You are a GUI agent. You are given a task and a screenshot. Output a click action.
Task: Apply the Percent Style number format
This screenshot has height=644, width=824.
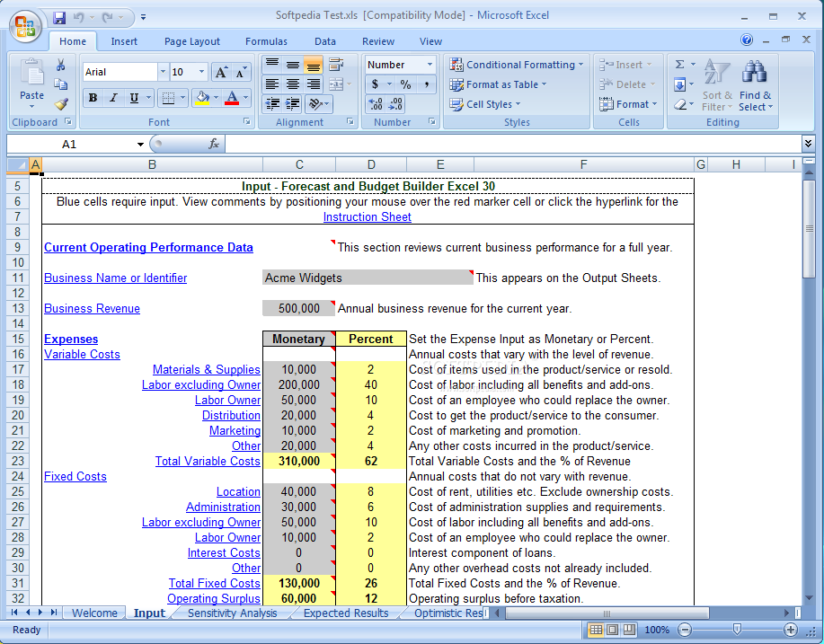[405, 84]
